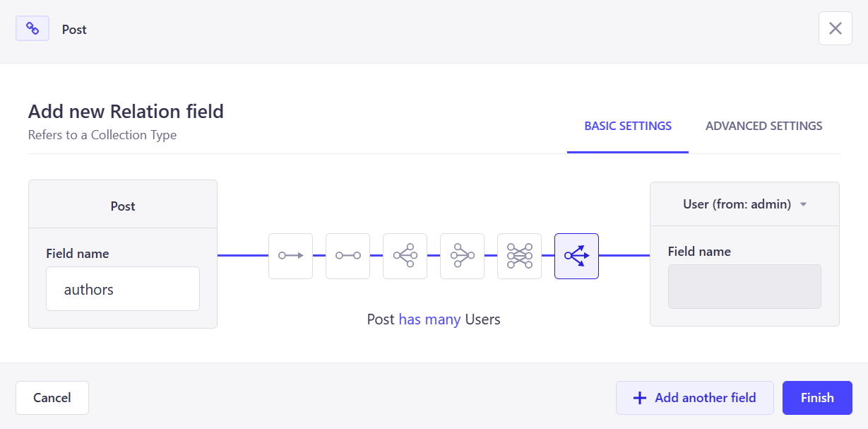Choose the one-to-many relation type
Viewport: 868px width, 429px height.
(x=405, y=256)
